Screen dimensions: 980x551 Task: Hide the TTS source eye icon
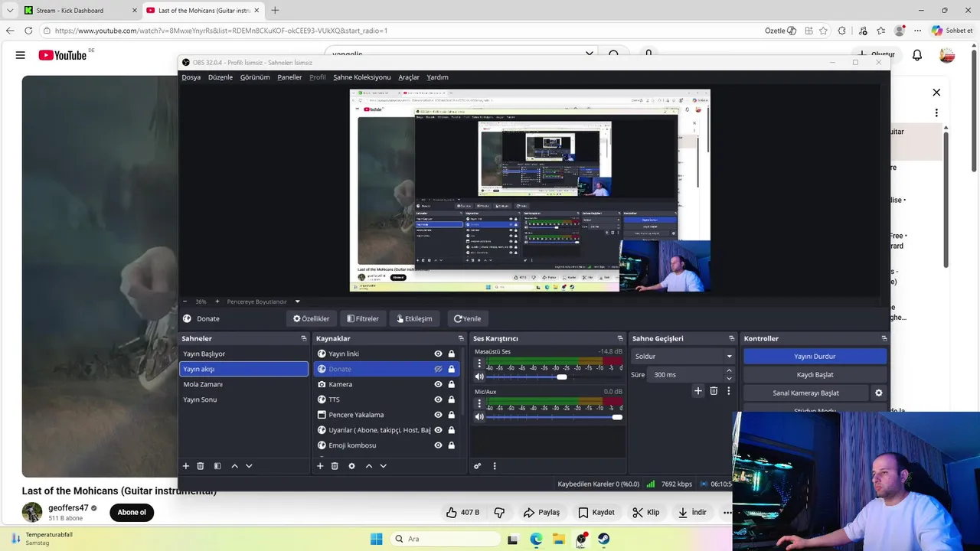pos(438,399)
